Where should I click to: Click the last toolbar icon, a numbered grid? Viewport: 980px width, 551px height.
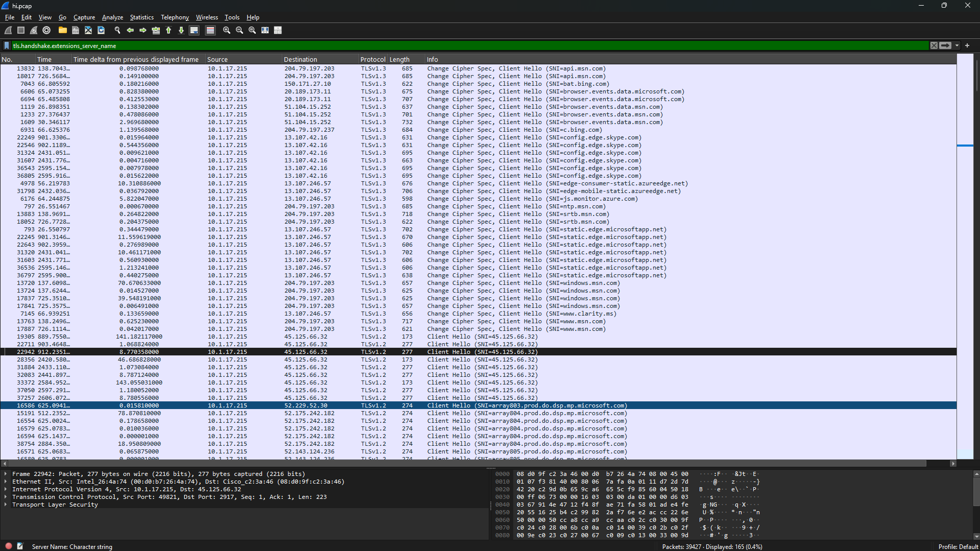(x=278, y=31)
